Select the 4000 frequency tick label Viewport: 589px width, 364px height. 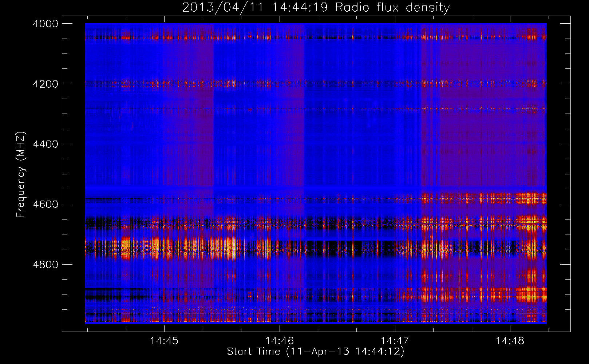[46, 24]
